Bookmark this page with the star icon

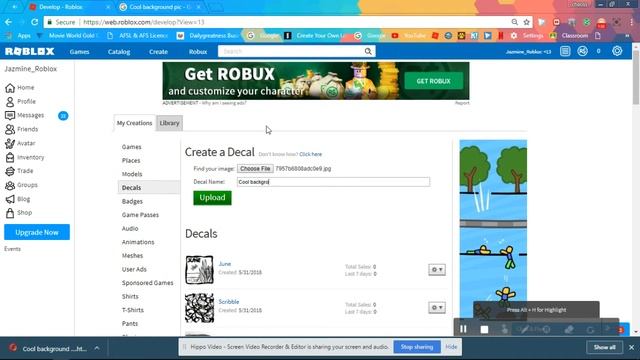pyautogui.click(x=527, y=22)
